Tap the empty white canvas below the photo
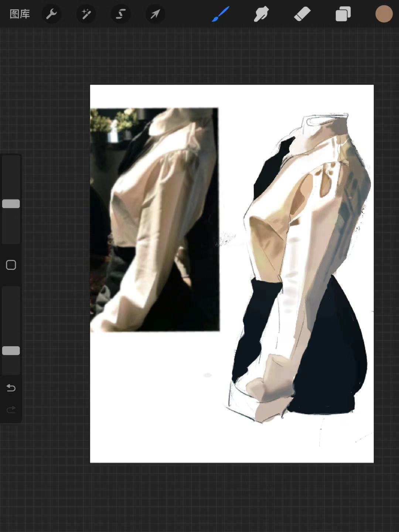 (x=155, y=399)
